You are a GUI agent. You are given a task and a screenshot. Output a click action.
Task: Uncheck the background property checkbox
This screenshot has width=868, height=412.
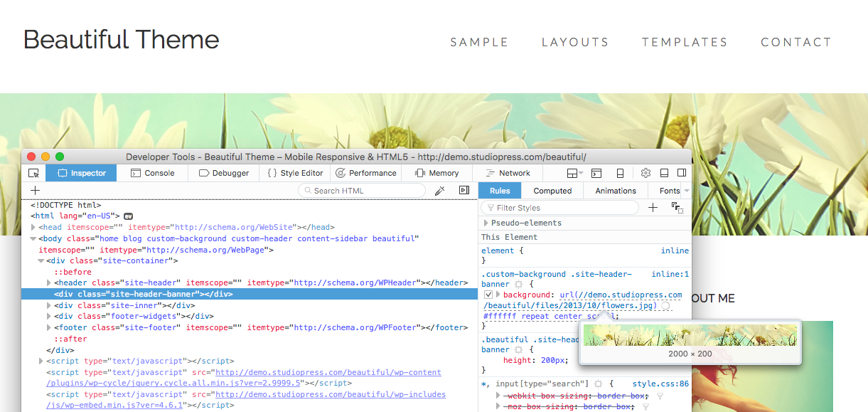(x=488, y=295)
